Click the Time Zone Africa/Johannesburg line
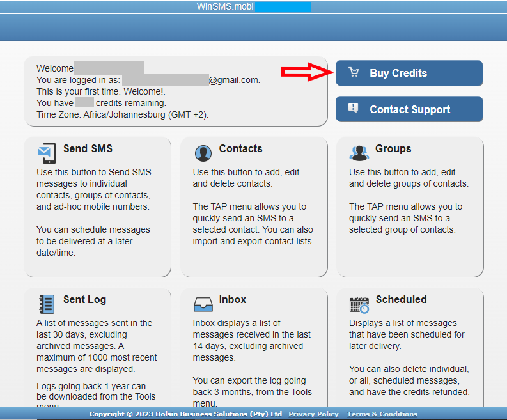Viewport: 507px width, 420px height. [x=123, y=115]
